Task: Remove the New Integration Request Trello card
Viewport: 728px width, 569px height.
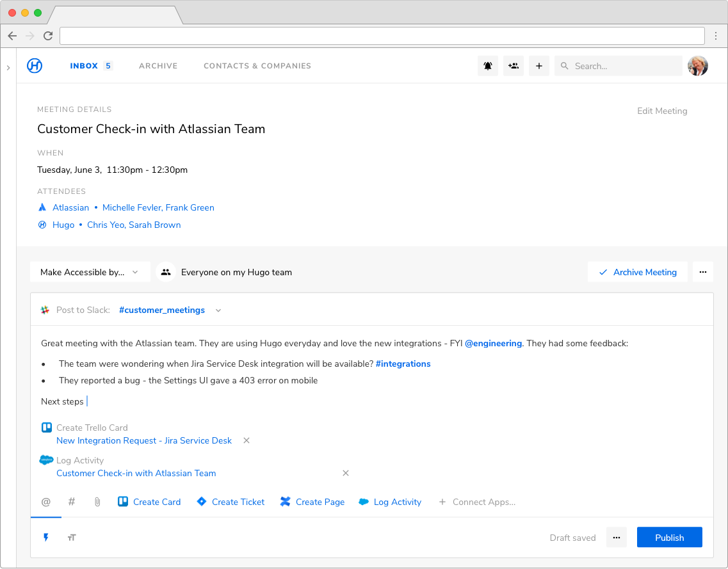Action: pyautogui.click(x=247, y=440)
